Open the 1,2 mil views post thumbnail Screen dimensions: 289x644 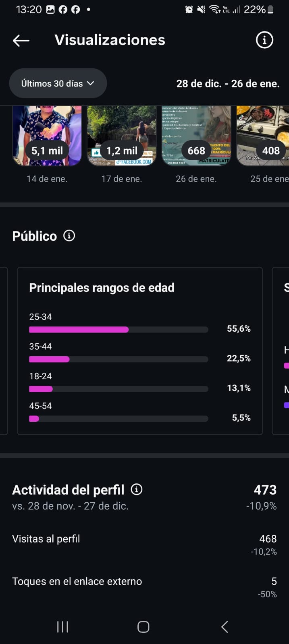point(122,136)
